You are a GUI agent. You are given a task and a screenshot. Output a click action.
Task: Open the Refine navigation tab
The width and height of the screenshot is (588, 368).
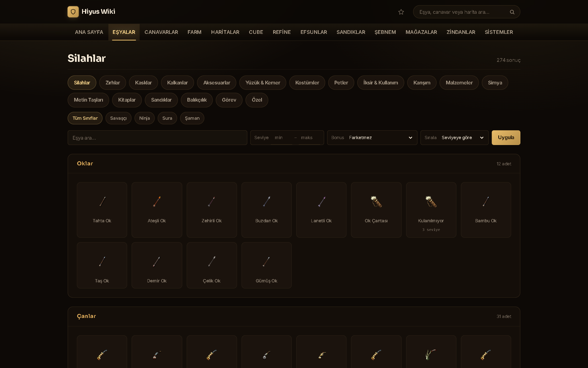tap(282, 32)
